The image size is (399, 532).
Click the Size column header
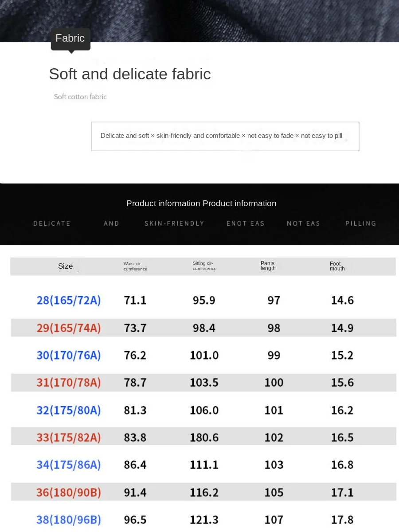click(66, 266)
